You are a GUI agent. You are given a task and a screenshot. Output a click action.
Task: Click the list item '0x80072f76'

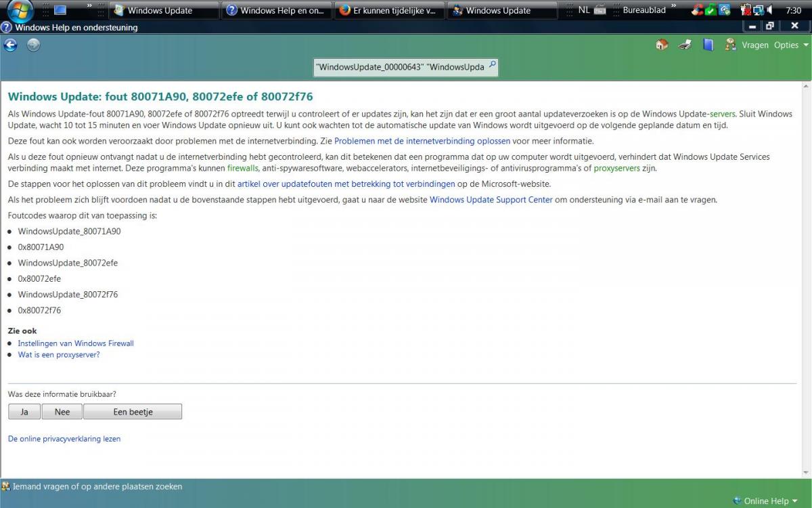[39, 310]
